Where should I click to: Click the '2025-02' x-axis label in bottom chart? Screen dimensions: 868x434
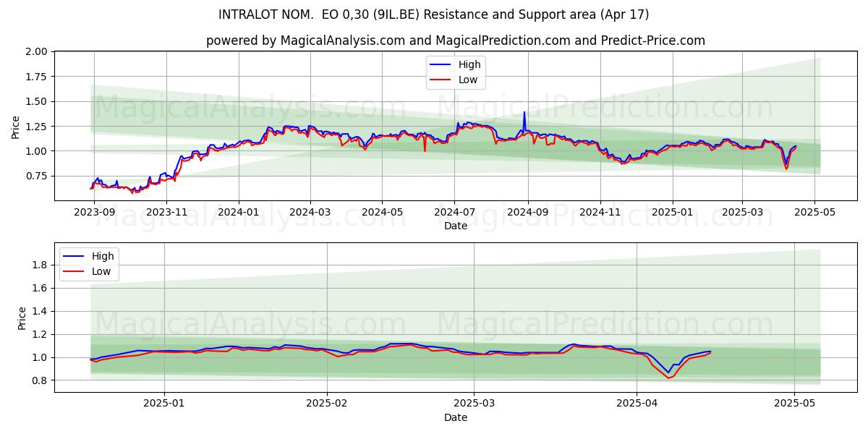pos(327,404)
